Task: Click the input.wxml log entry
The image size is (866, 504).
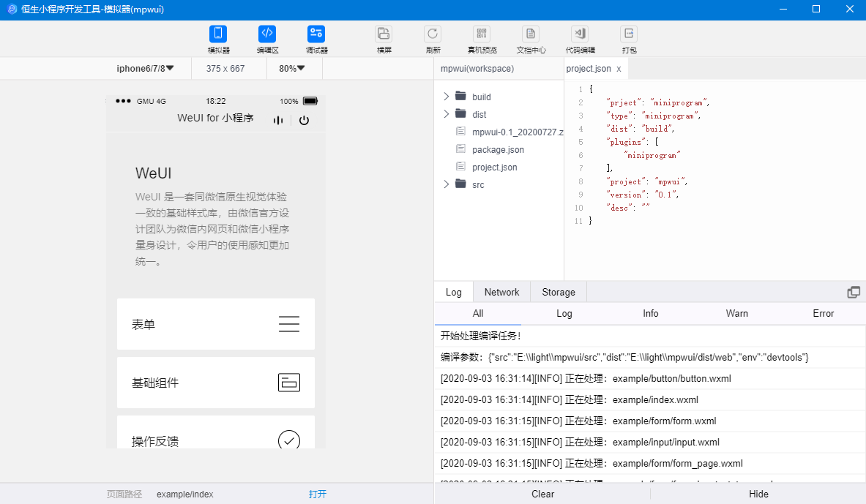Action: click(x=649, y=442)
